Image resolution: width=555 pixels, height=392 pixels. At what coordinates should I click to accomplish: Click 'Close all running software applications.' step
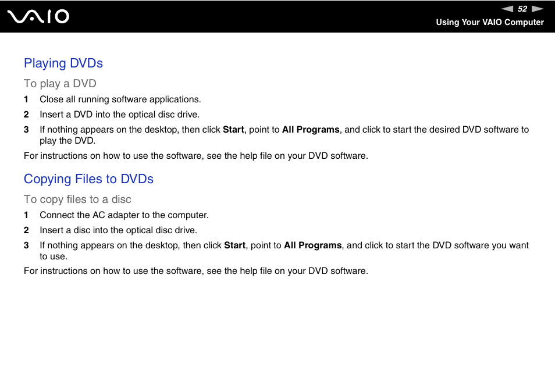point(120,99)
